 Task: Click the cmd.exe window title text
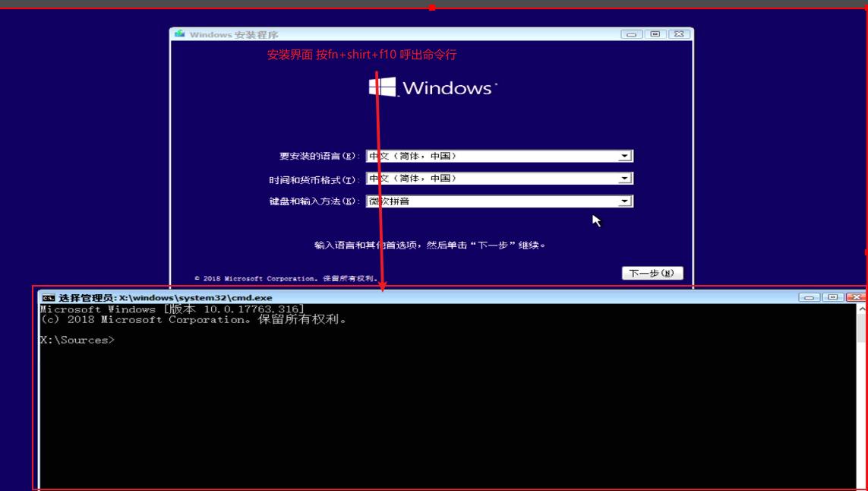click(166, 298)
